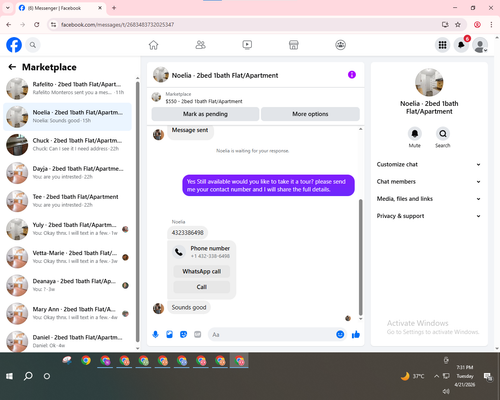Click the large chat profile picture
This screenshot has height=400, width=500.
tap(429, 82)
